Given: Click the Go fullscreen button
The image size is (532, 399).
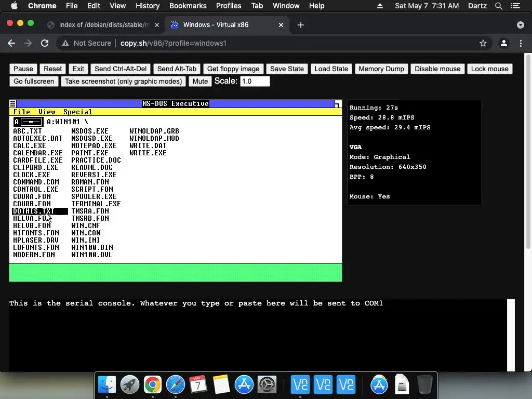Looking at the screenshot, I should point(34,82).
